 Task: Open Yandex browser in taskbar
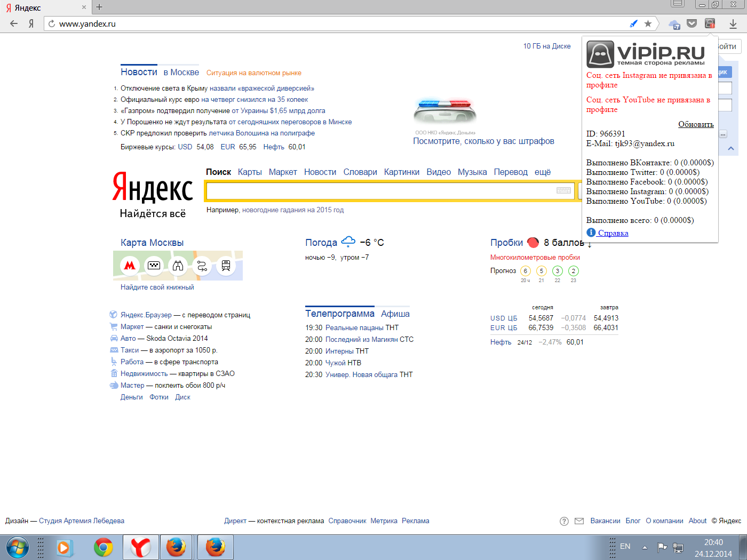click(x=141, y=548)
